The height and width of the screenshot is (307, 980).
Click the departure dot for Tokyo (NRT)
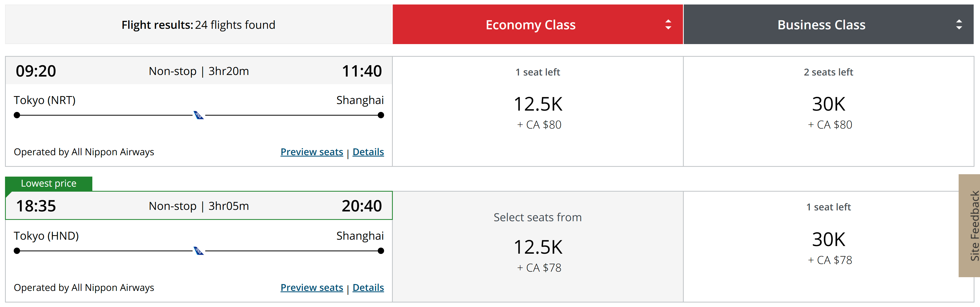point(17,115)
